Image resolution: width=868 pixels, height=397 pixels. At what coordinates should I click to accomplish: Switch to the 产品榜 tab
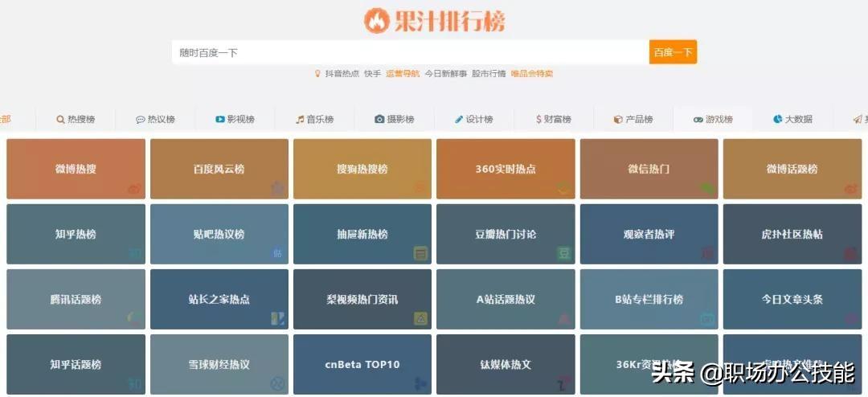coord(633,119)
